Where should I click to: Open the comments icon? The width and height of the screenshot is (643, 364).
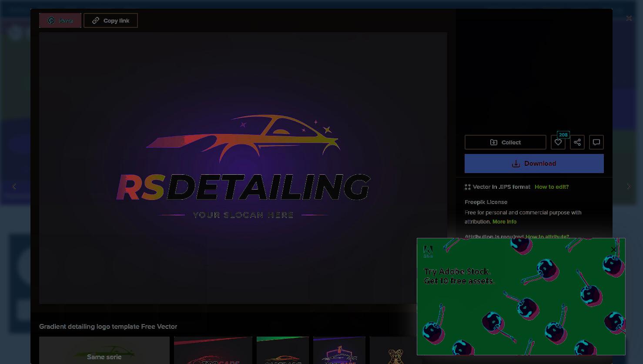click(596, 142)
